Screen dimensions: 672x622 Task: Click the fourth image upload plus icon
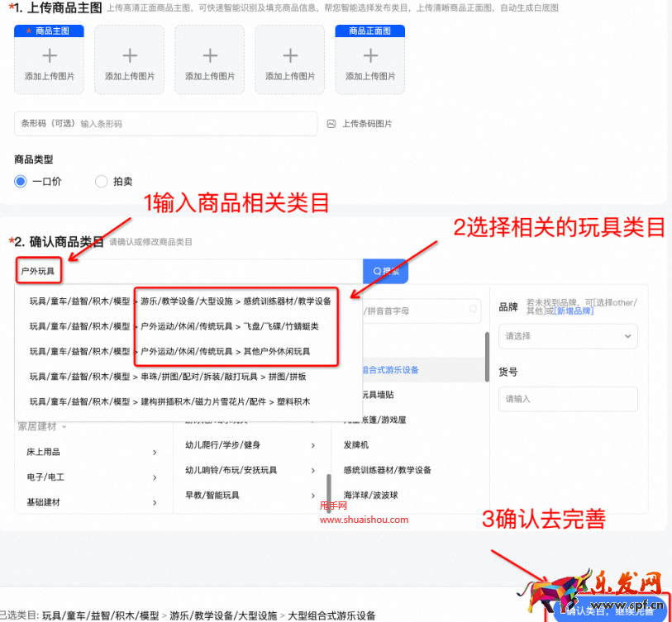coord(288,56)
